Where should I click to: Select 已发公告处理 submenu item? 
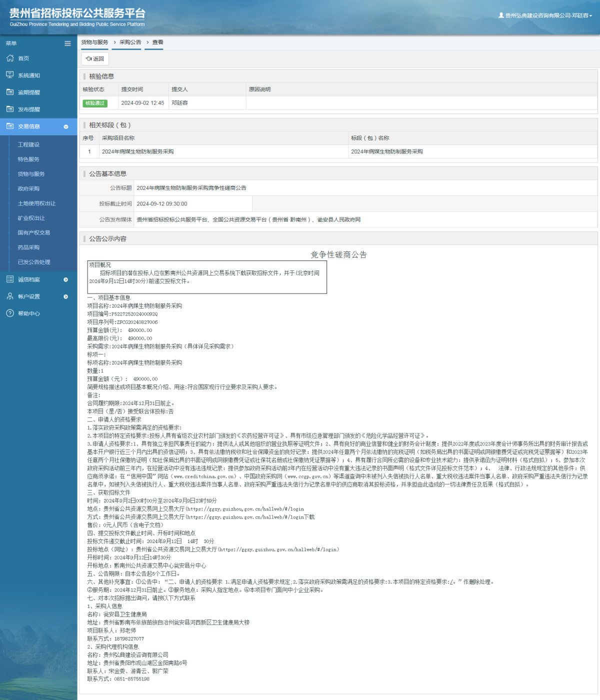click(x=34, y=262)
